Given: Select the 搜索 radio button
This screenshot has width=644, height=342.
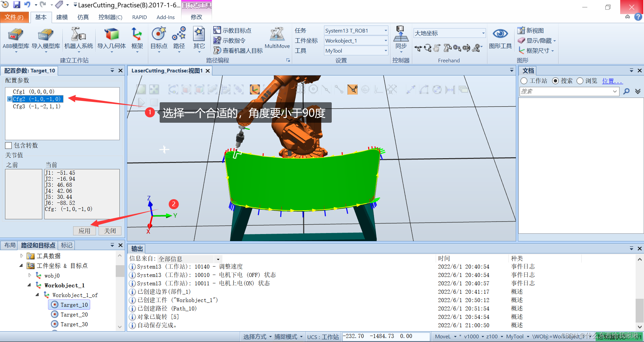Looking at the screenshot, I should click(555, 81).
